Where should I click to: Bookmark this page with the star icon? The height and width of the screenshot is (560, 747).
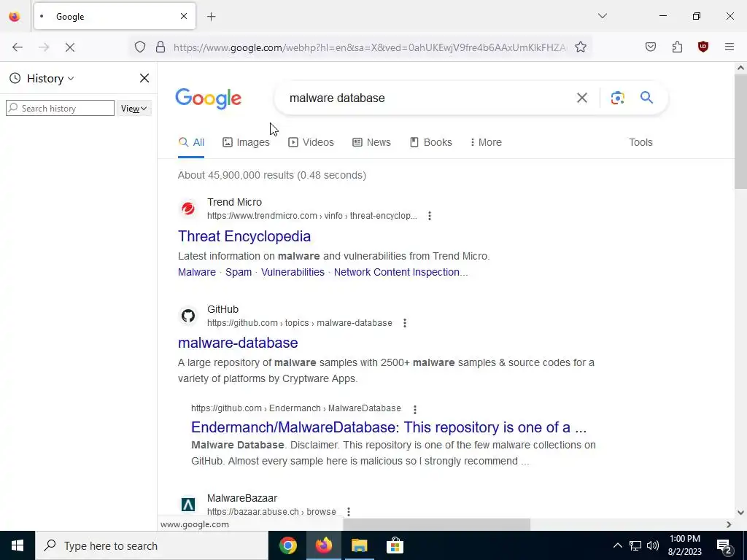(580, 47)
